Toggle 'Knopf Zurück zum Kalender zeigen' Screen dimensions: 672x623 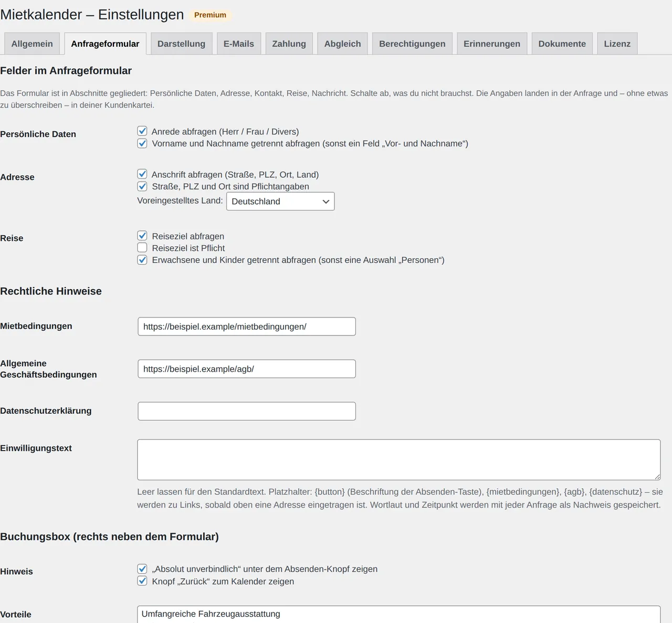142,581
